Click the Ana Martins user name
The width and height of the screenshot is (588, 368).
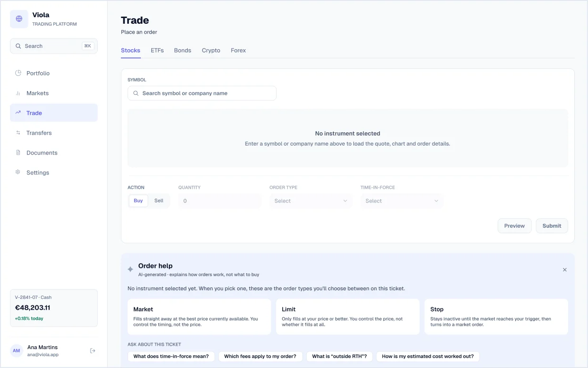[x=43, y=348]
